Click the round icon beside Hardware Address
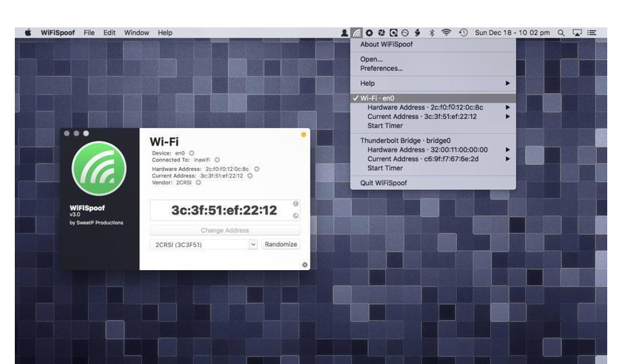The height and width of the screenshot is (364, 625). coord(256,169)
